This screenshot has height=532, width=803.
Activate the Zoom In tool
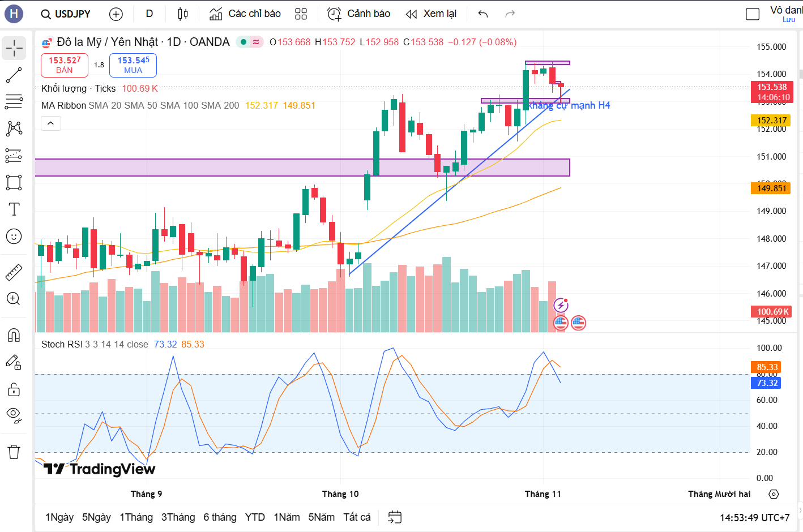coord(14,299)
